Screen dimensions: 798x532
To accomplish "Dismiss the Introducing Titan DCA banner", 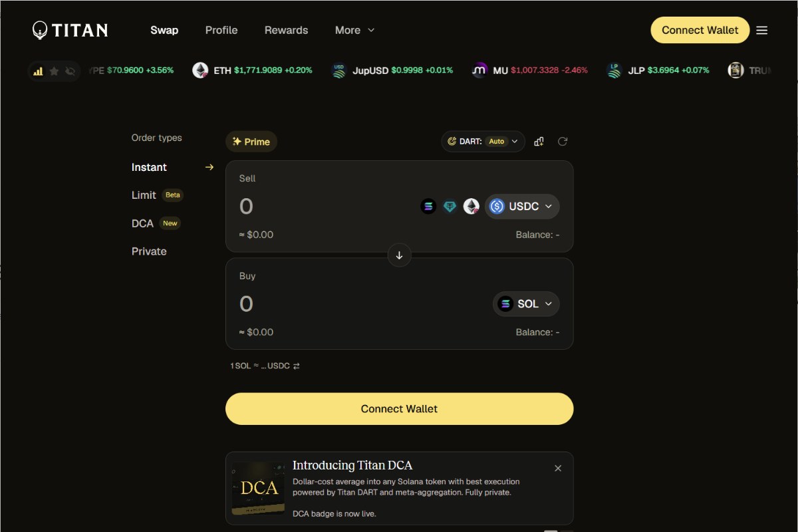I will (558, 468).
